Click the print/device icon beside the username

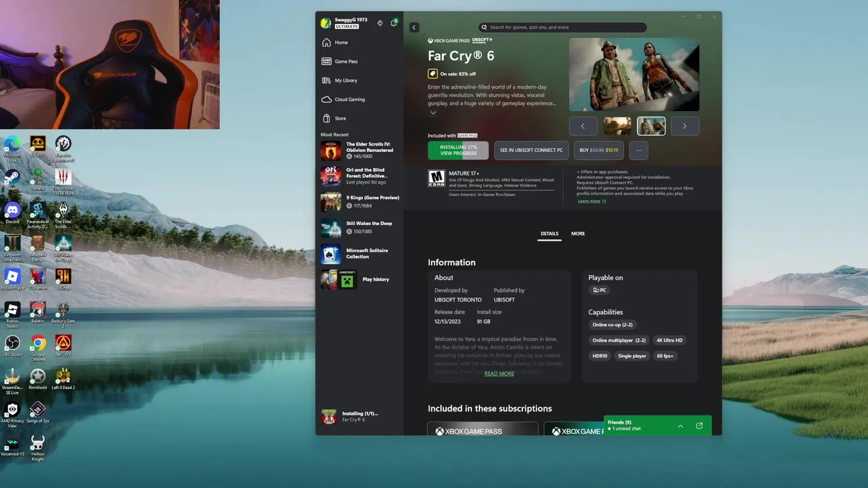(x=380, y=23)
